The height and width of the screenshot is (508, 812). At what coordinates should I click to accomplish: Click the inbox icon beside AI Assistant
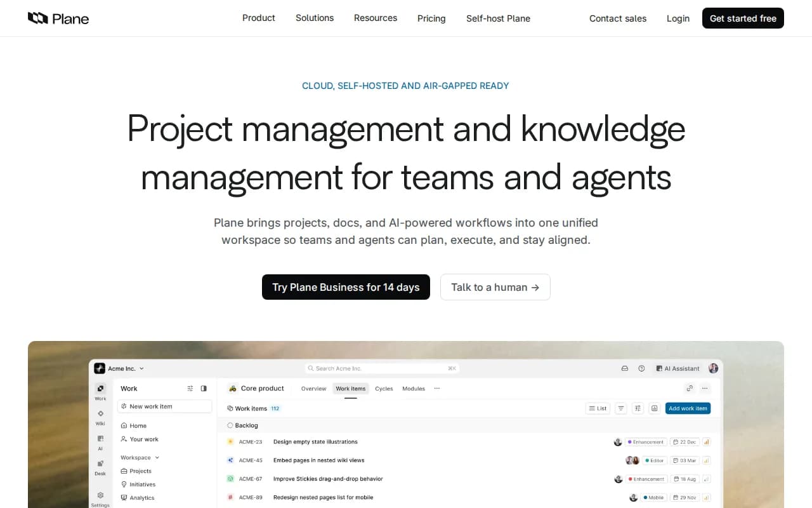tap(625, 368)
